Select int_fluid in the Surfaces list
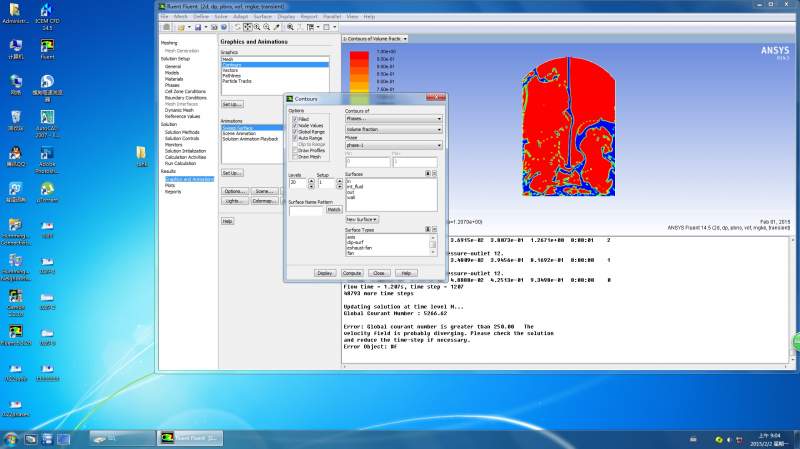This screenshot has height=449, width=800. [x=355, y=187]
